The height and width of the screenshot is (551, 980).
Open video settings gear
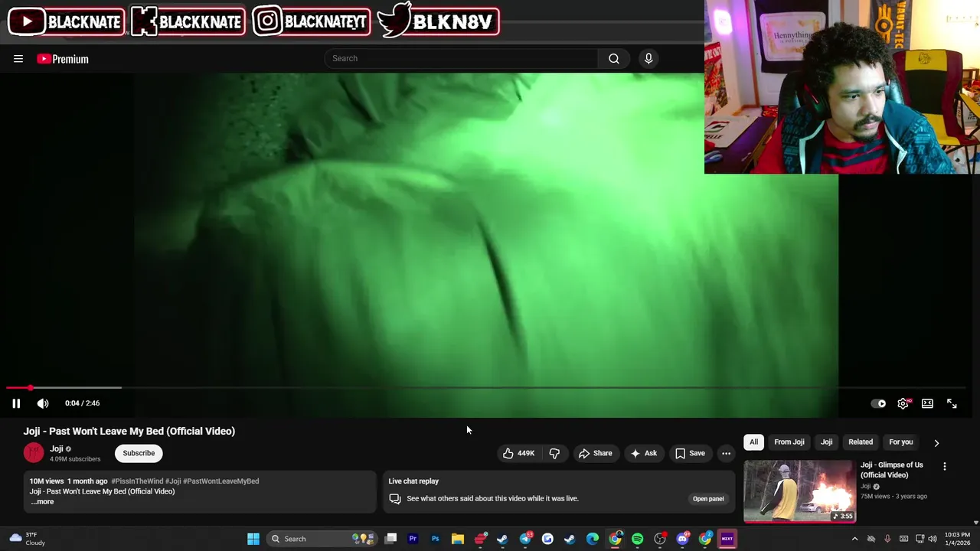(903, 403)
